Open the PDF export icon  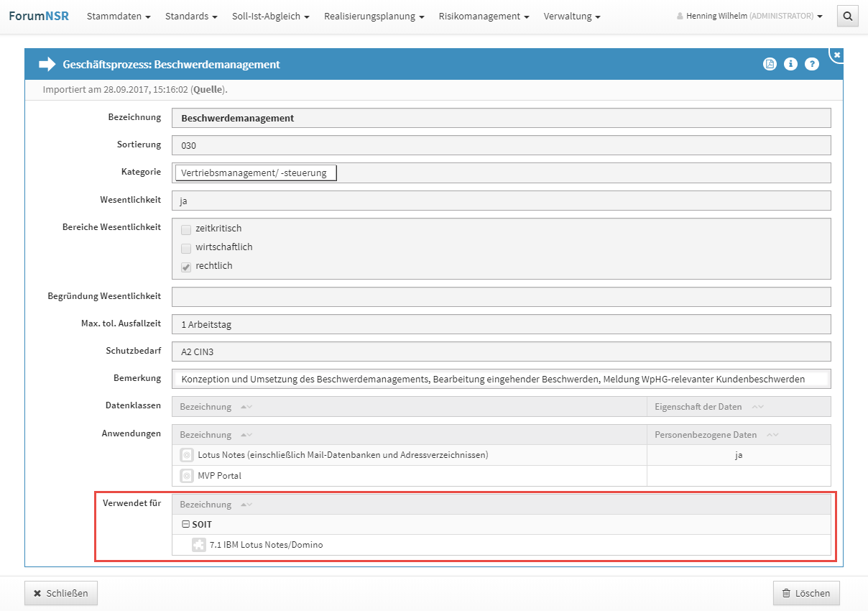(770, 64)
